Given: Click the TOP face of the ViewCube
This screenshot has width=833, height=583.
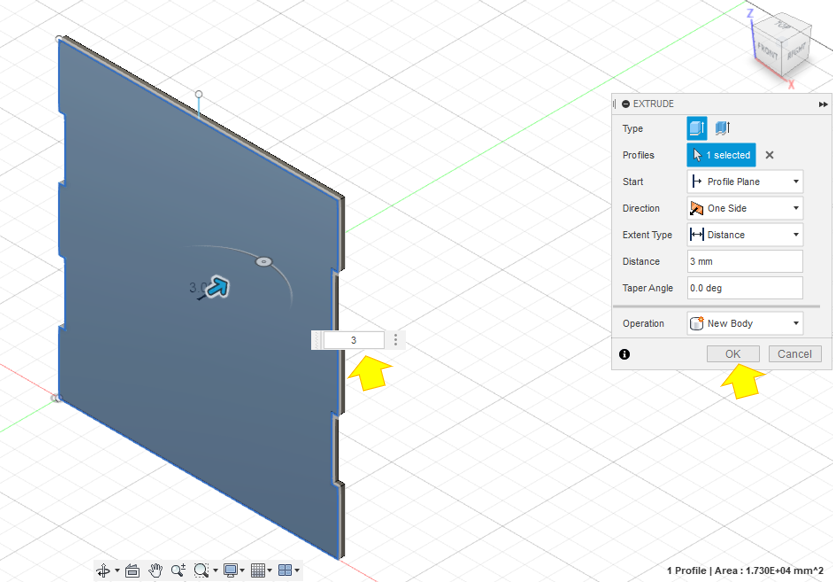Looking at the screenshot, I should 784,24.
